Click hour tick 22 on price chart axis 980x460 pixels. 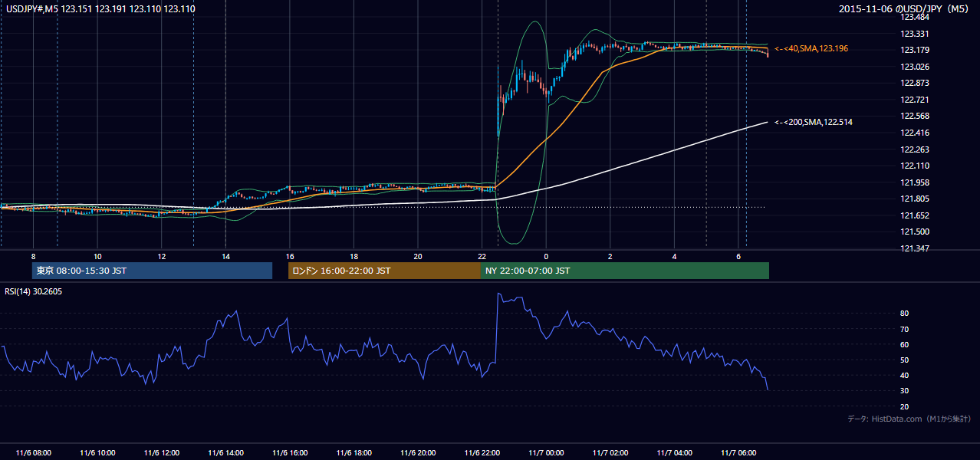482,256
